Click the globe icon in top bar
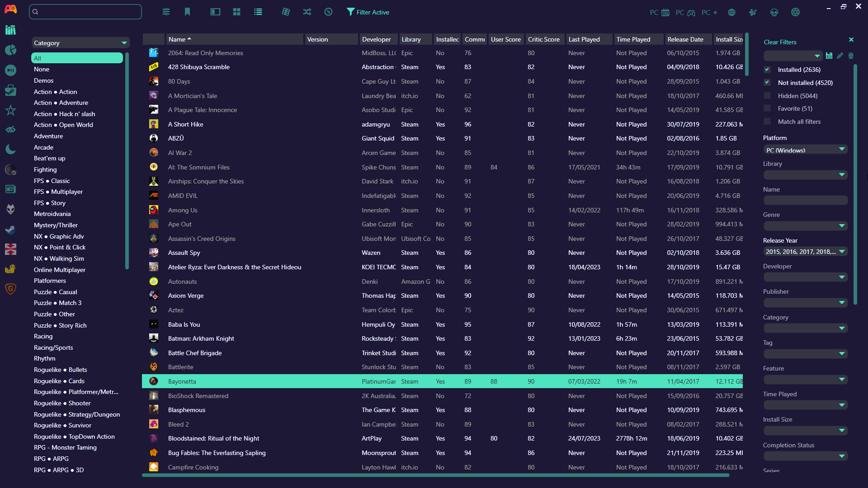This screenshot has width=868, height=488. (731, 13)
